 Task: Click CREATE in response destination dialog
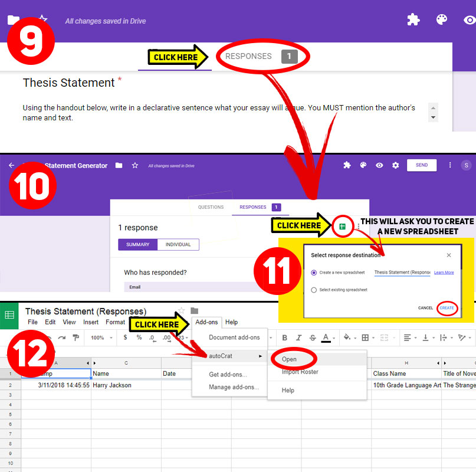coord(447,307)
